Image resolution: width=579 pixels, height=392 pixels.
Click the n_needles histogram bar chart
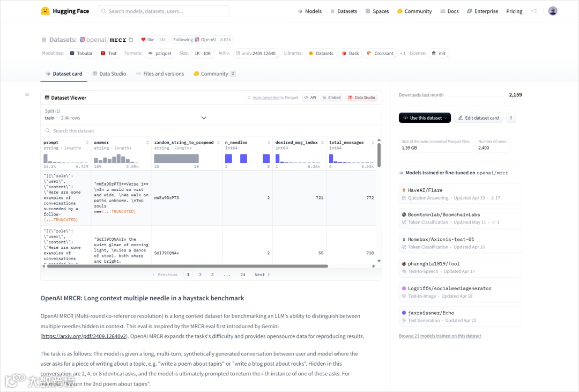247,159
